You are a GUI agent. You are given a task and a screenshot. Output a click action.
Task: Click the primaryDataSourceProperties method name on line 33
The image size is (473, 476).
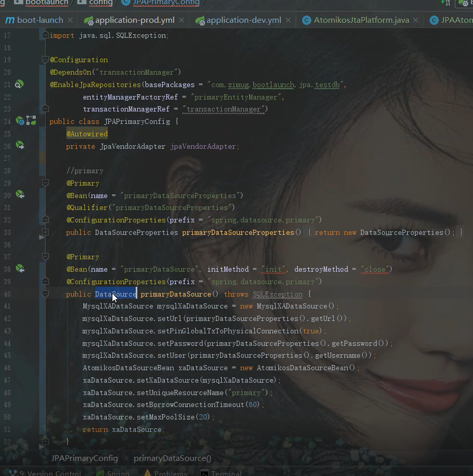238,232
